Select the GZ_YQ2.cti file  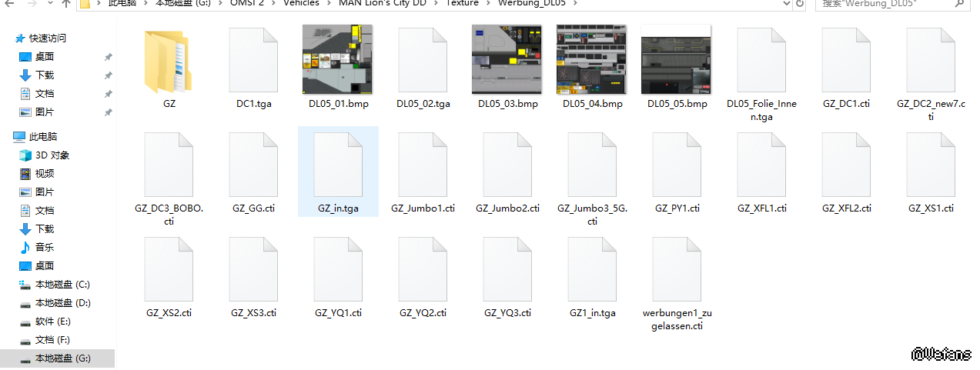pos(423,278)
